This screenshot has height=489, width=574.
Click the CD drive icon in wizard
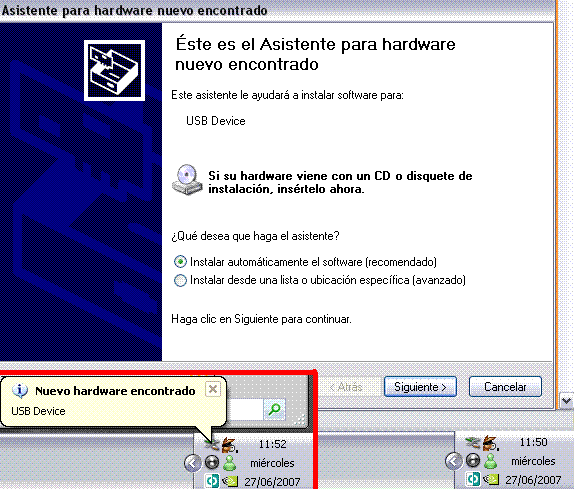[187, 180]
